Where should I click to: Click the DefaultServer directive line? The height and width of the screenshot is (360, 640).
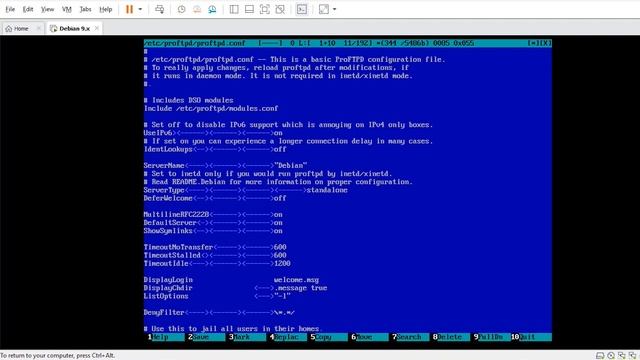point(213,223)
